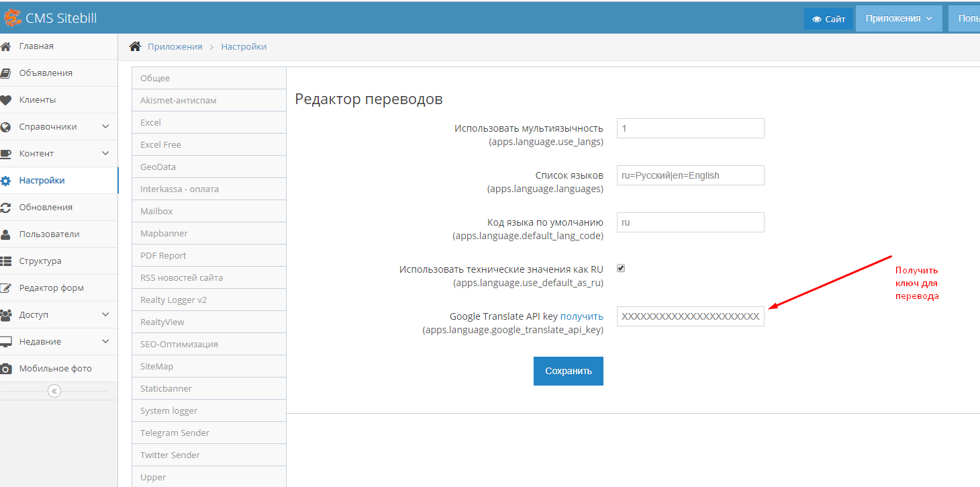Image resolution: width=980 pixels, height=487 pixels.
Task: Click the 'Список языков' input field
Action: coord(691,175)
